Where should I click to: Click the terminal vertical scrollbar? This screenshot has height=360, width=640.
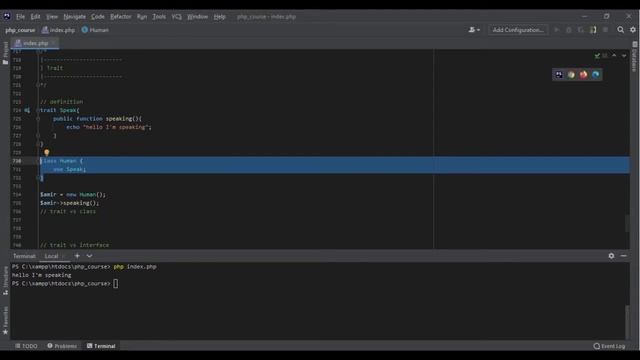coord(627,322)
